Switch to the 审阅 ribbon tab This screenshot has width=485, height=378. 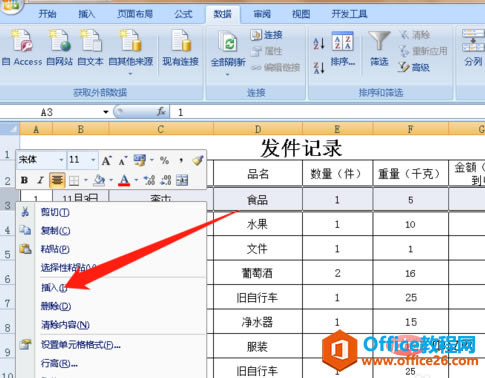click(262, 14)
